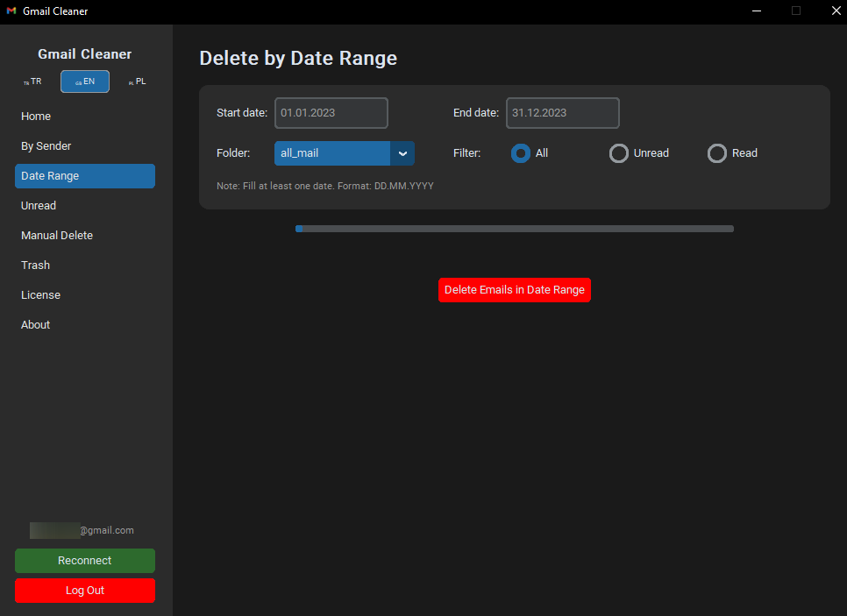
Task: Open the Home page
Action: coord(85,117)
